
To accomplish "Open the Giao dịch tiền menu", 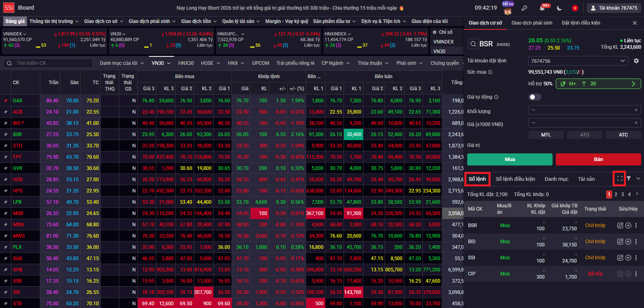I will click(199, 21).
